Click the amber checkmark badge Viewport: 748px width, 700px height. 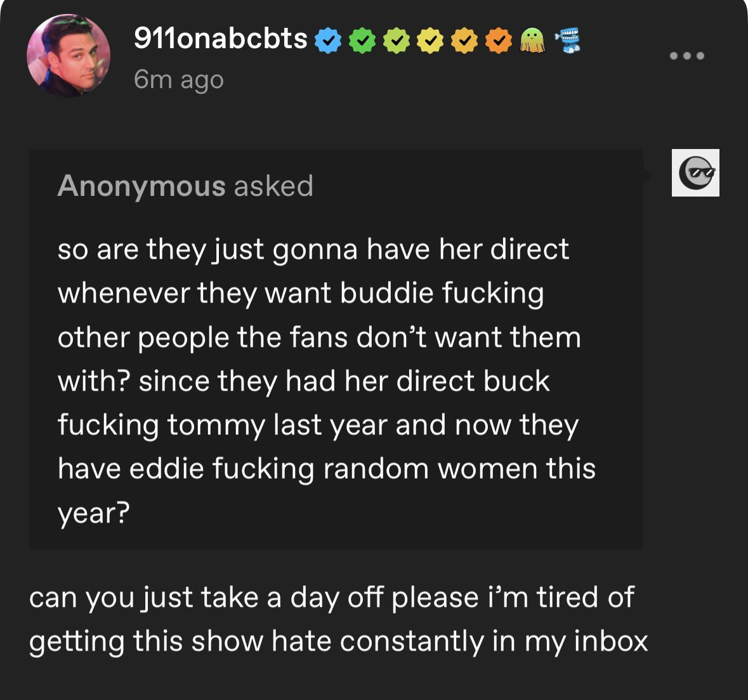(x=465, y=41)
